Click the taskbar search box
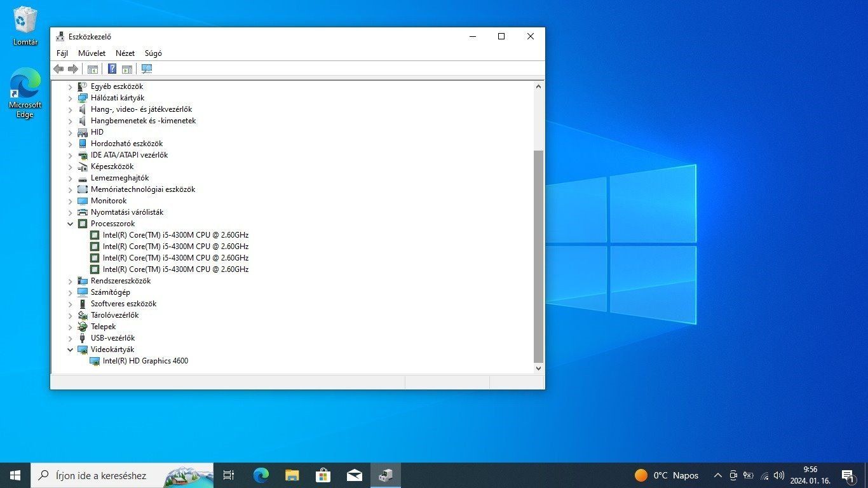This screenshot has height=488, width=868. 122,475
